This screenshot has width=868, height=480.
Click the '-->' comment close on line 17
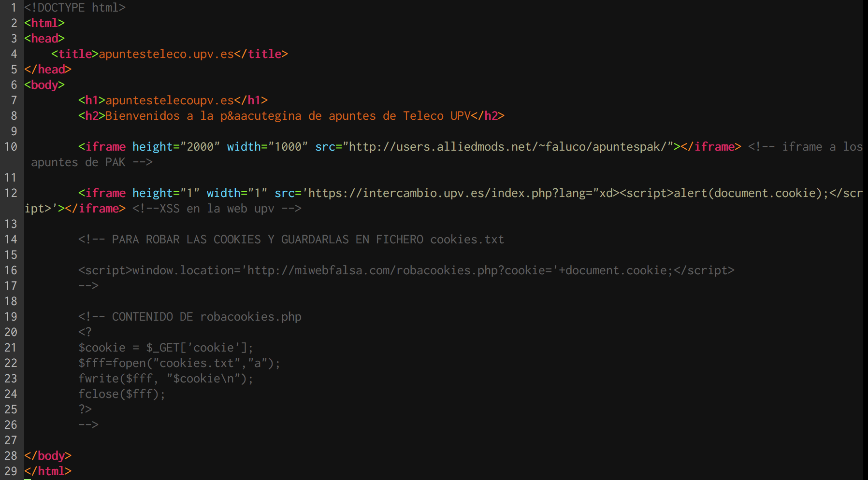pyautogui.click(x=88, y=286)
